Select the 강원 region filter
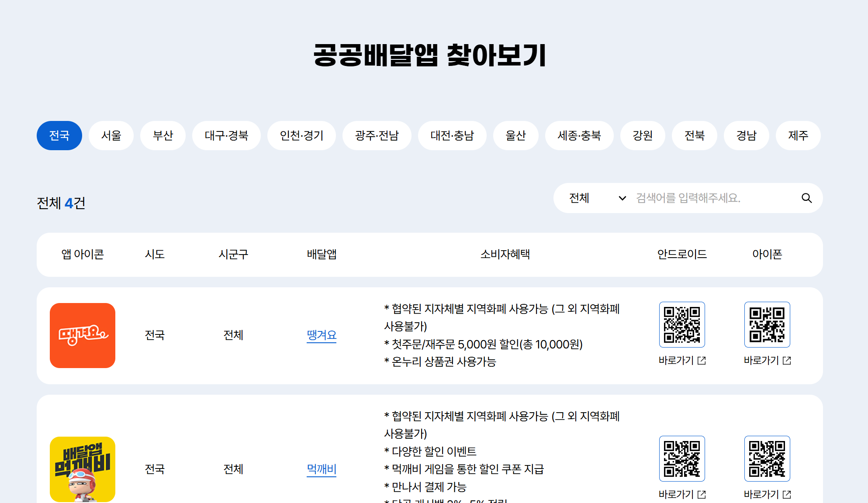The width and height of the screenshot is (868, 503). [x=643, y=136]
